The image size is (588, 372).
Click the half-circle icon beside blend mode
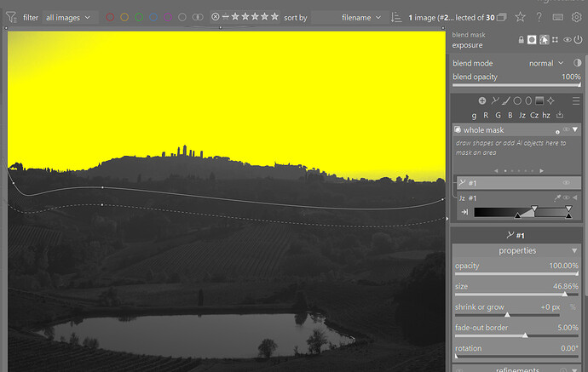pos(577,63)
